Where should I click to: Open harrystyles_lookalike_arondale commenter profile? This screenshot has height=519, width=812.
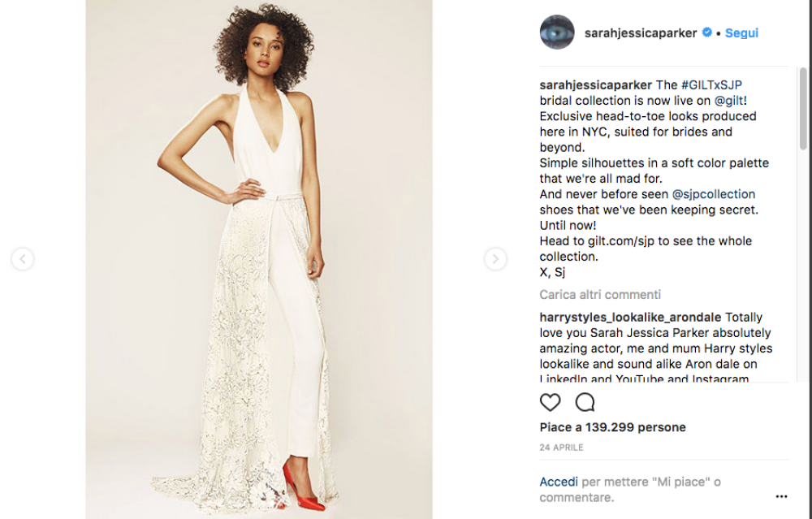[x=630, y=317]
